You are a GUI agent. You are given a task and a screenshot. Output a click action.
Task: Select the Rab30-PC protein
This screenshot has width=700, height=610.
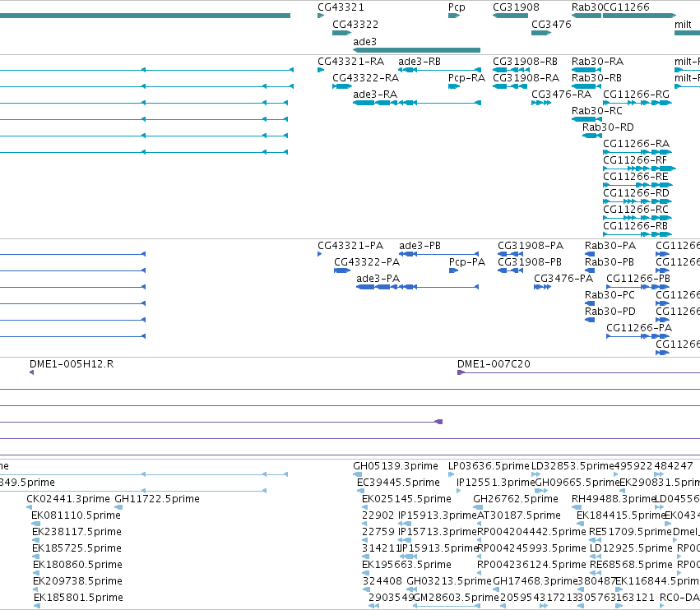590,303
